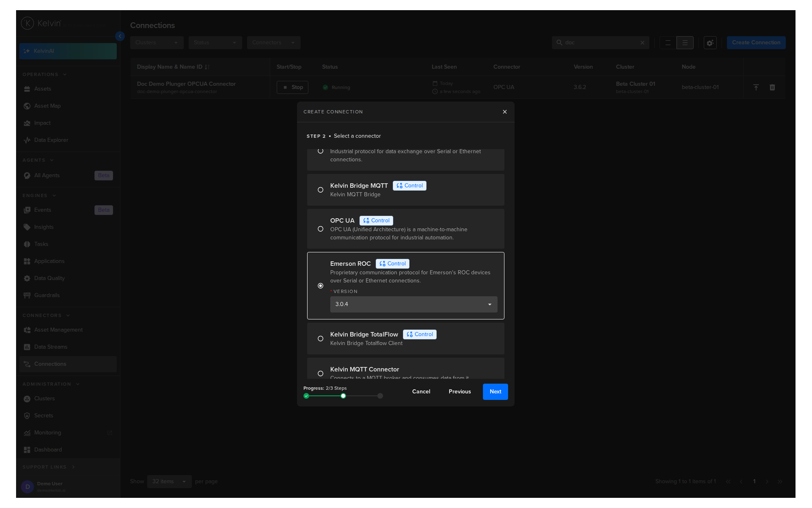Viewport: 812px width, 508px height.
Task: Upgrade the Doc Demo Plunger connection icon
Action: coord(756,87)
